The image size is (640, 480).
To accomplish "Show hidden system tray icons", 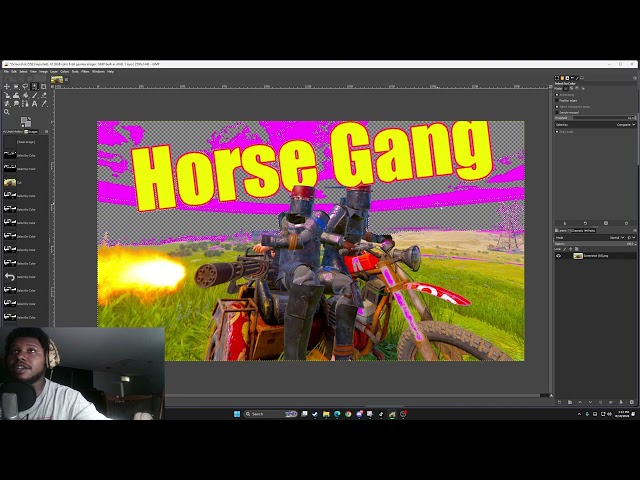I will (579, 414).
